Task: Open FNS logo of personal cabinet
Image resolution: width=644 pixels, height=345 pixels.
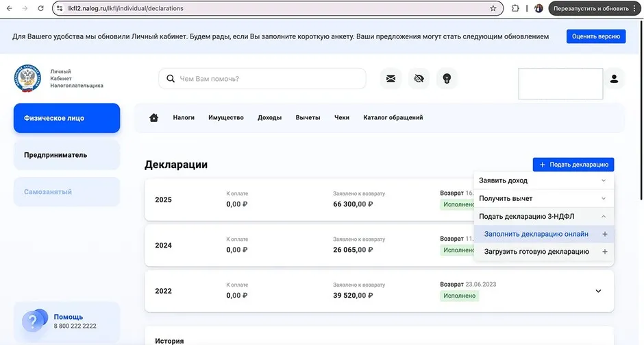Action: pos(27,78)
